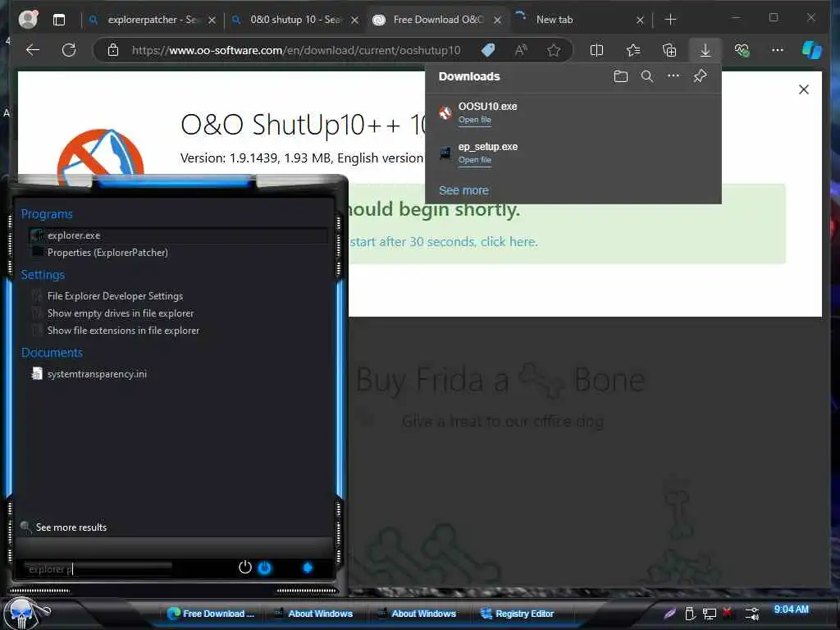Viewport: 840px width, 630px height.
Task: Click the OOSU10.exe file icon
Action: 445,112
